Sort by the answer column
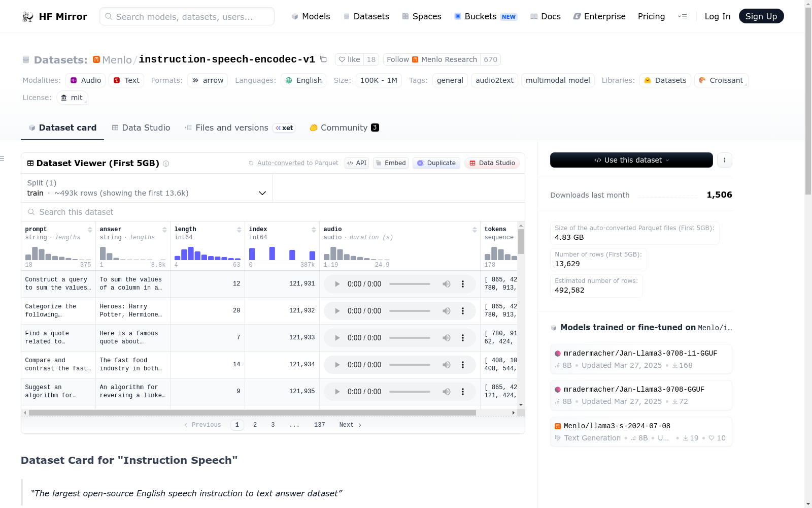This screenshot has width=812, height=508. pyautogui.click(x=164, y=230)
